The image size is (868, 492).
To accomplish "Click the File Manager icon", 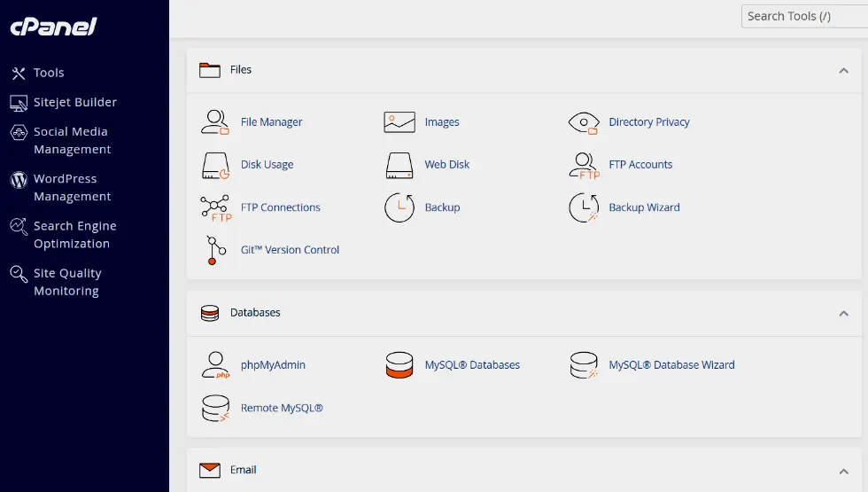I will pos(214,122).
